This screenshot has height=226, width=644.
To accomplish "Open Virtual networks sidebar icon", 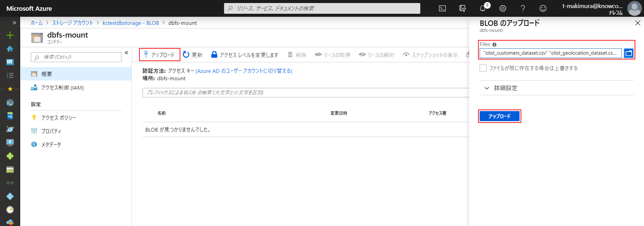I will (x=10, y=183).
